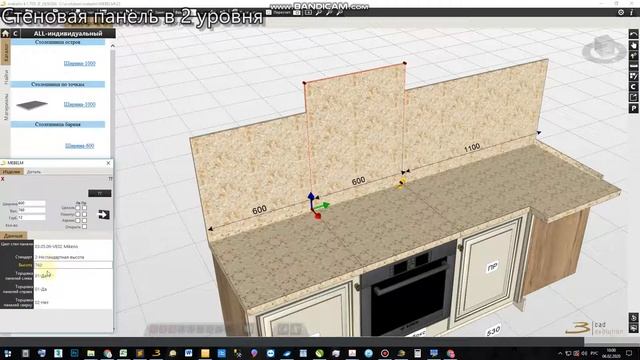Click the red axis gizmo handle
The height and width of the screenshot is (360, 640).
click(x=318, y=216)
